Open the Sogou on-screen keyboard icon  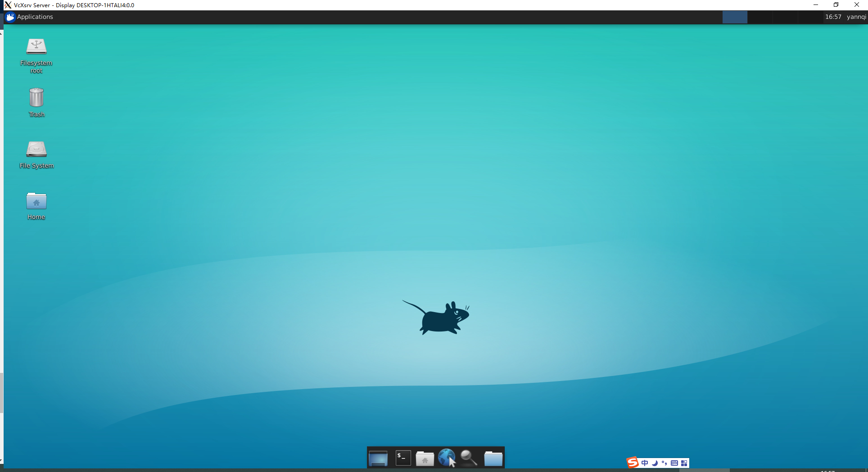click(674, 463)
